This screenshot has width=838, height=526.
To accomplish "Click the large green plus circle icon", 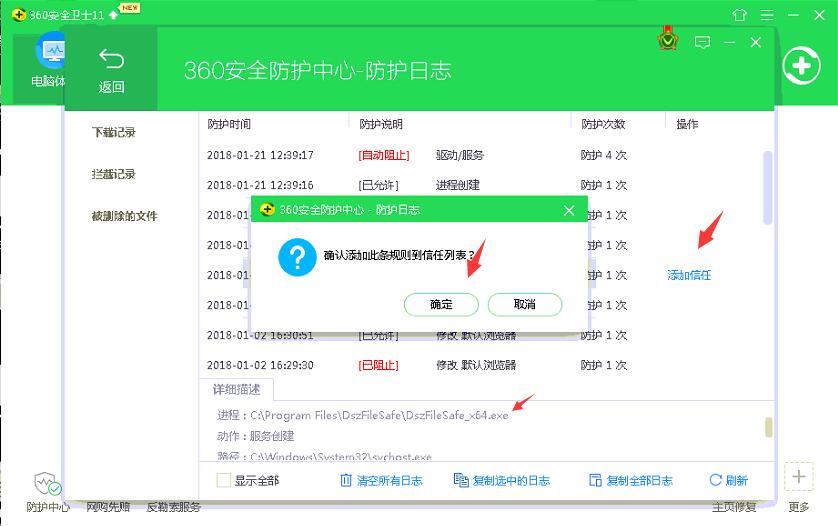I will 801,66.
